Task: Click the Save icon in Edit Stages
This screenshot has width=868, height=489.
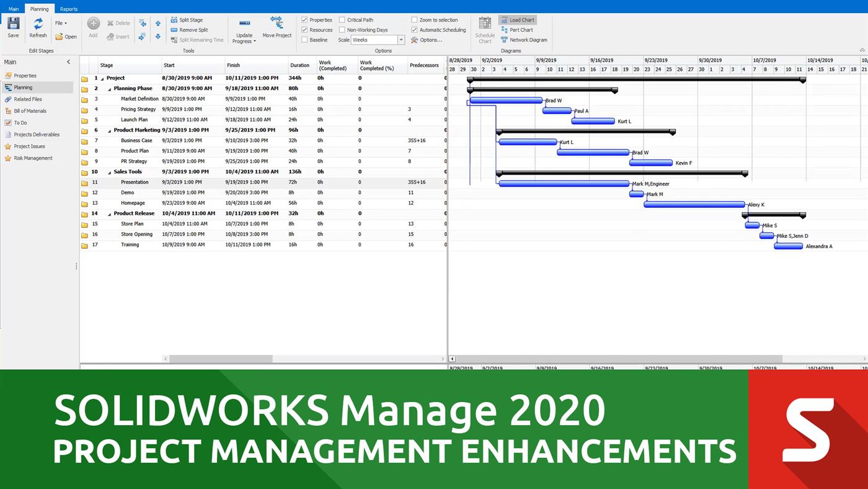Action: tap(12, 24)
